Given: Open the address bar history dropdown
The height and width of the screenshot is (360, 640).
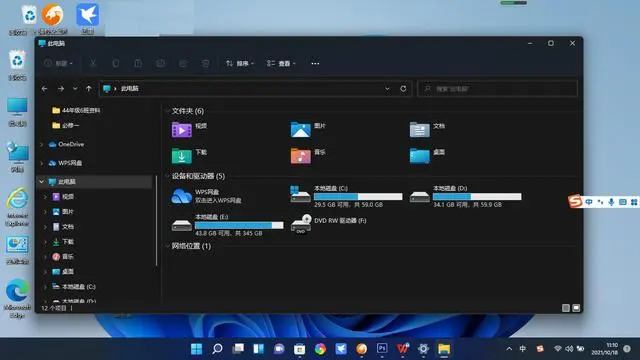Looking at the screenshot, I should (x=387, y=89).
